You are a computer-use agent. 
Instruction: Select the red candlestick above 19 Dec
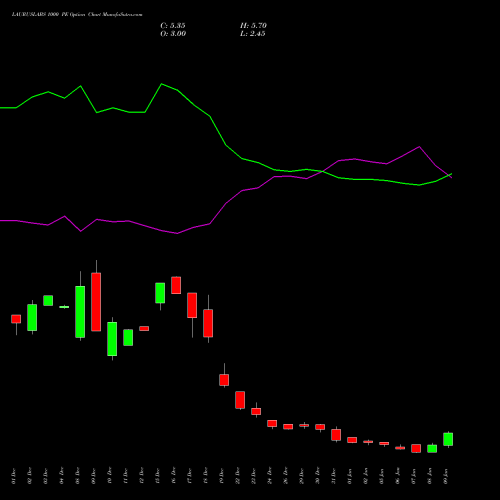coord(224,380)
